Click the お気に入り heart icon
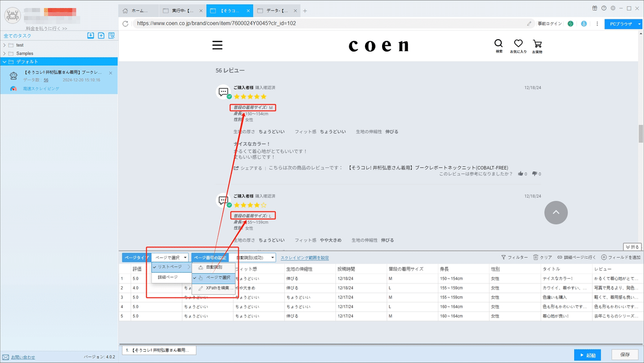 click(518, 43)
